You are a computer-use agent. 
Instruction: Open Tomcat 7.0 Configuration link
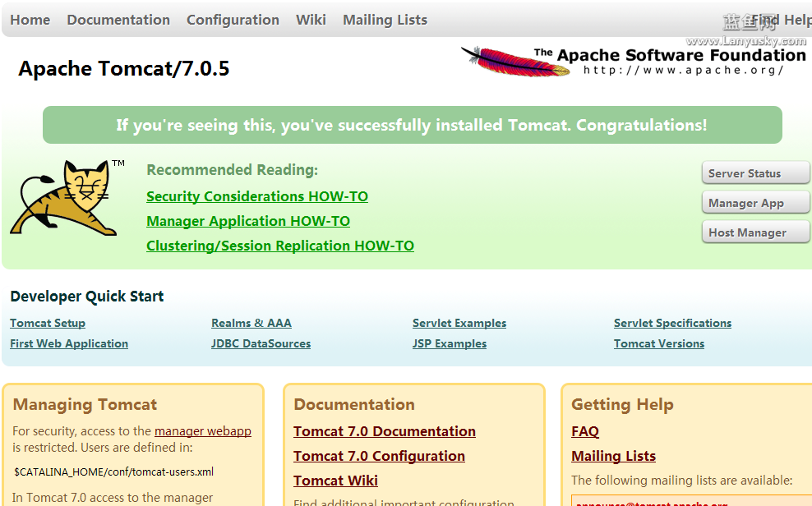pos(379,456)
